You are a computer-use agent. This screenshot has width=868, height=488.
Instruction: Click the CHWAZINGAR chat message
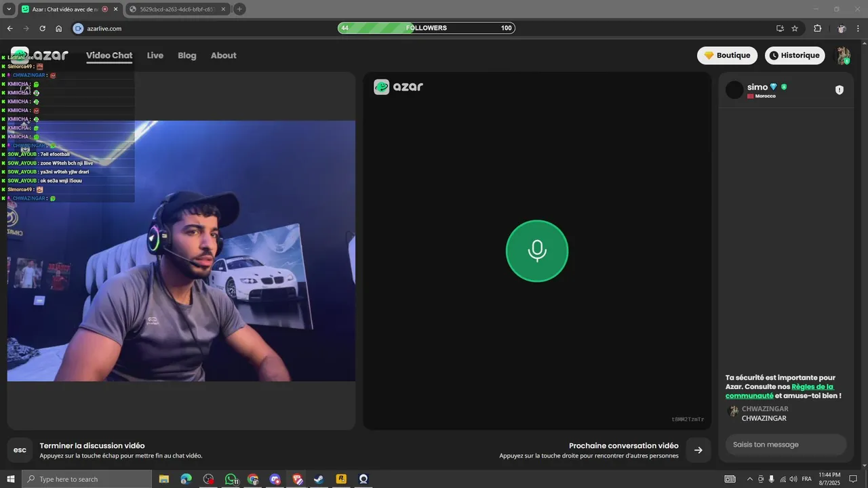(x=764, y=418)
